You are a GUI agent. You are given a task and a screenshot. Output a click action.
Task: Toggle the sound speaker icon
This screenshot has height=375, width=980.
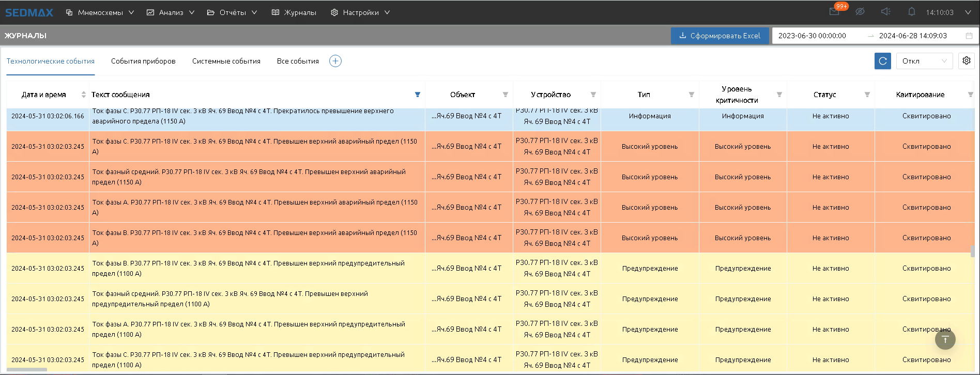pos(885,12)
